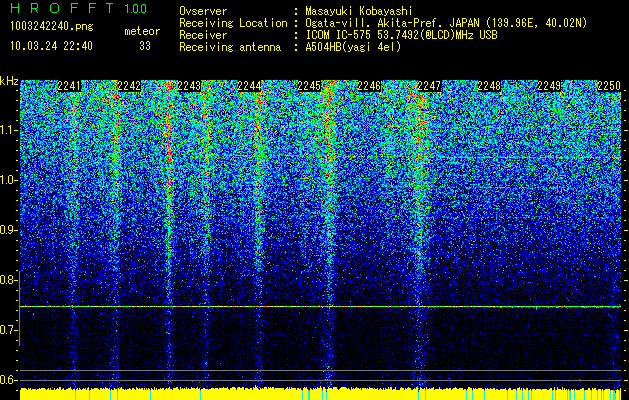
Task: Click the Ovserver name Masayuki Kobayashi
Action: coord(359,12)
